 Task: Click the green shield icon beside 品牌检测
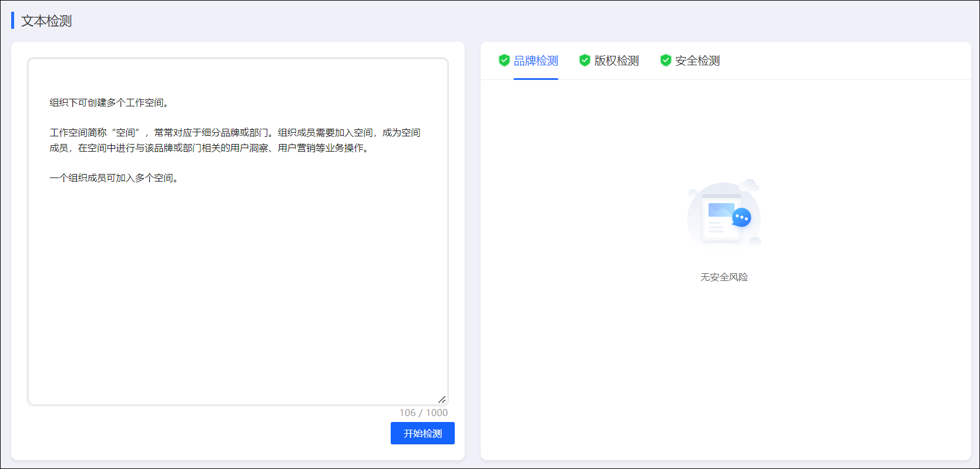pyautogui.click(x=504, y=60)
